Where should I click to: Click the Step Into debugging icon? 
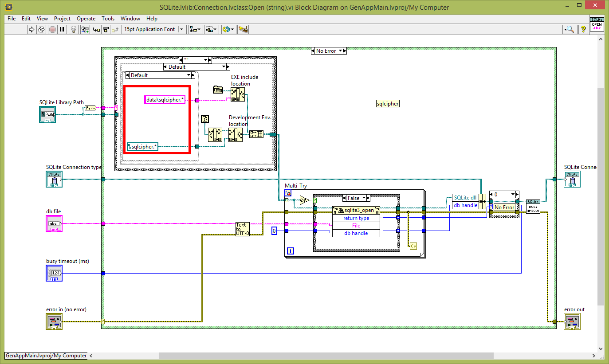[96, 30]
